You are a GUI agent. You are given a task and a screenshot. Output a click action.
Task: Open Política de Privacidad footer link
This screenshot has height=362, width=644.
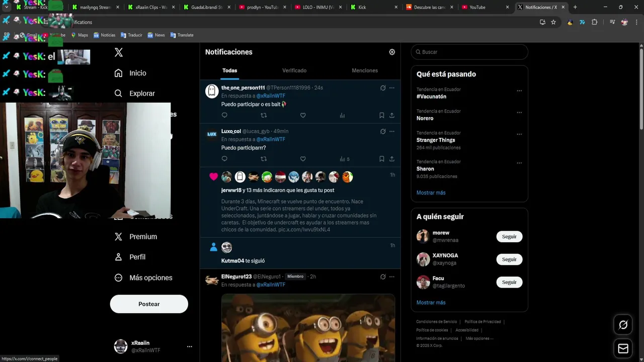pos(482,322)
